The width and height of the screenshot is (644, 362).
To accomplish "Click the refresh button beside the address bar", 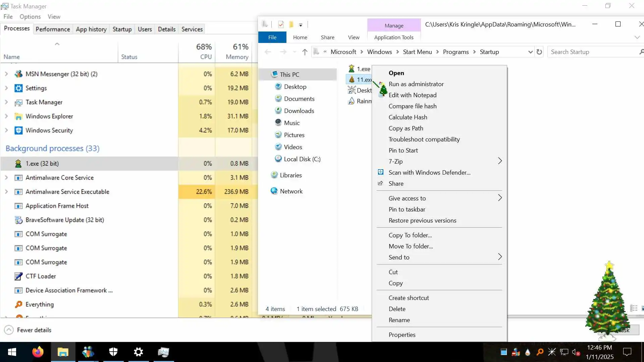I will coord(539,52).
